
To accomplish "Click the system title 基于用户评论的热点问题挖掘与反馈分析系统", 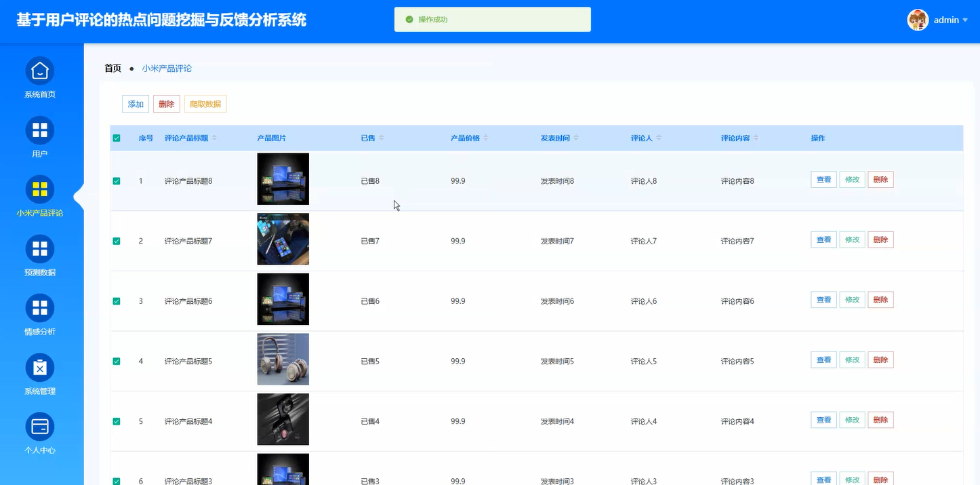I will tap(161, 20).
